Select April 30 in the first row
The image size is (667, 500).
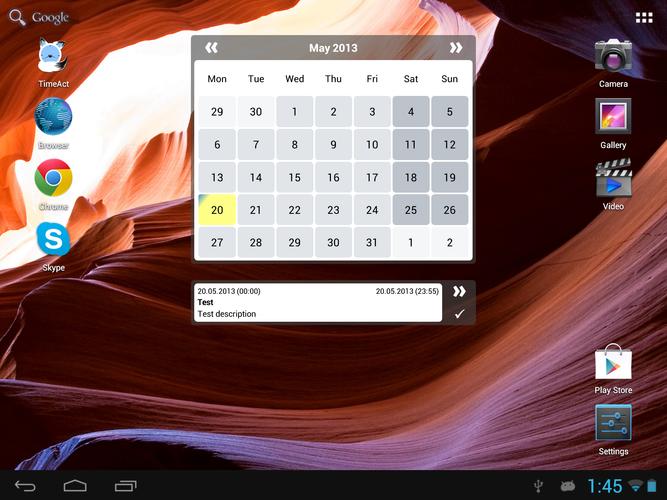pyautogui.click(x=256, y=111)
